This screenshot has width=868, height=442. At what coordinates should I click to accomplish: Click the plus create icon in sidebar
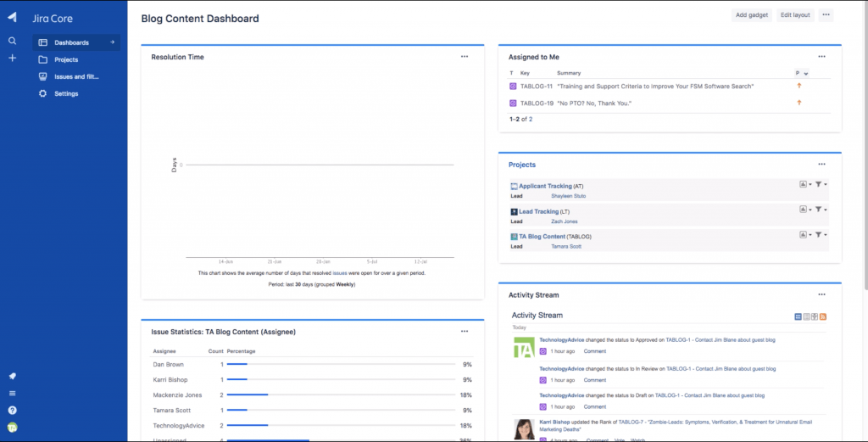[12, 59]
